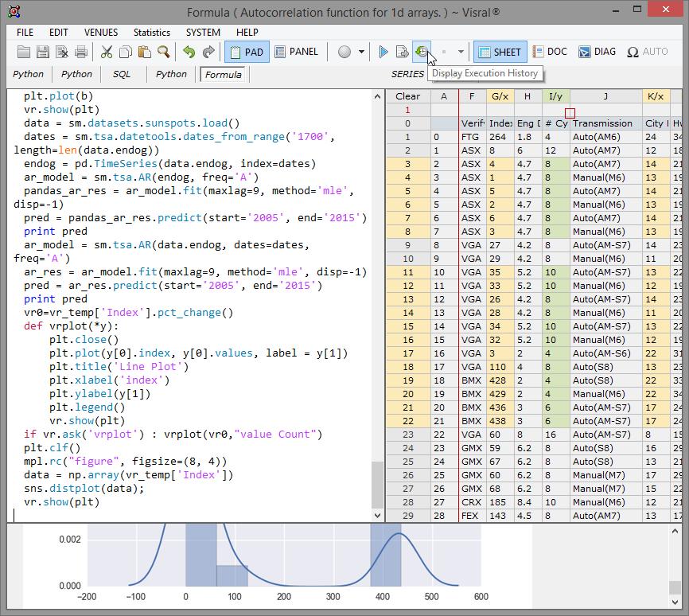The image size is (689, 616).
Task: Run the script with the play icon
Action: [383, 53]
